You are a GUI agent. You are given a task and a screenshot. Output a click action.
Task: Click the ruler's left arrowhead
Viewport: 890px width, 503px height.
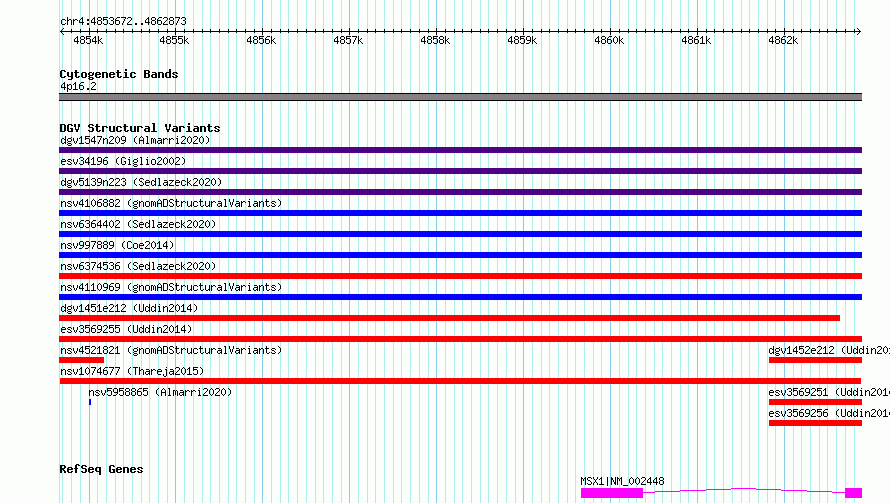(62, 31)
